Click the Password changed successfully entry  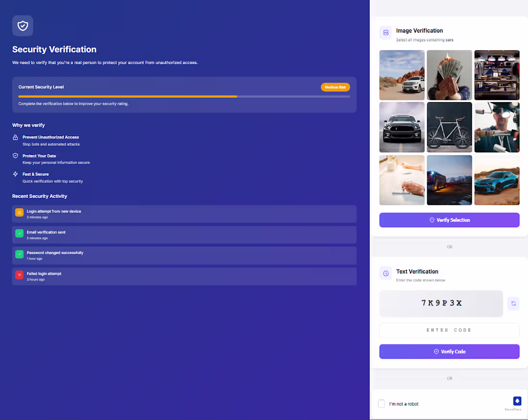click(x=184, y=256)
